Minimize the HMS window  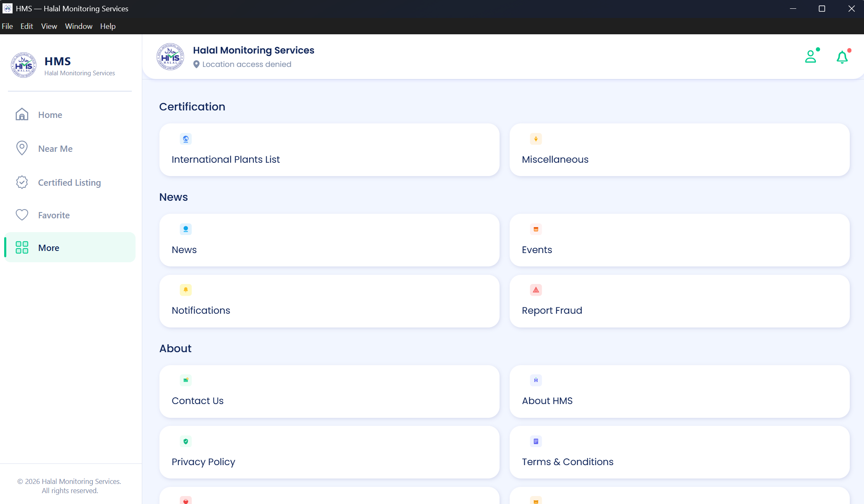[793, 8]
